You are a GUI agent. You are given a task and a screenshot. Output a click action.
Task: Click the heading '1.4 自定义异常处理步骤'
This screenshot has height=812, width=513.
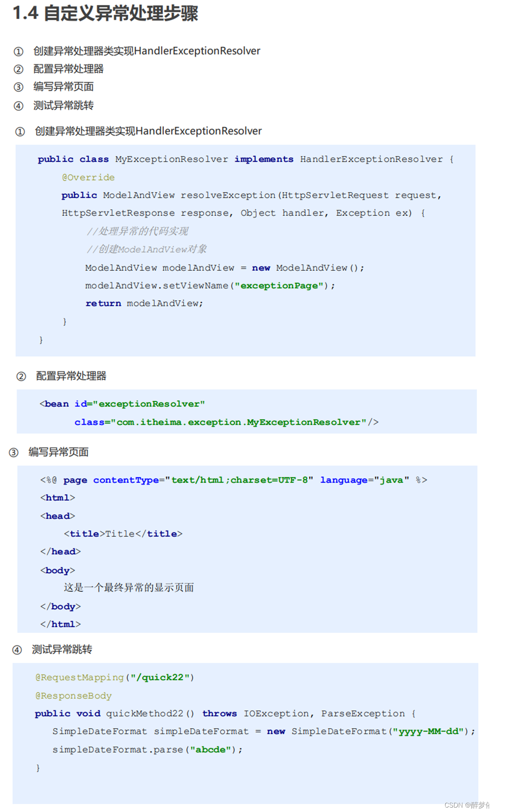(105, 13)
